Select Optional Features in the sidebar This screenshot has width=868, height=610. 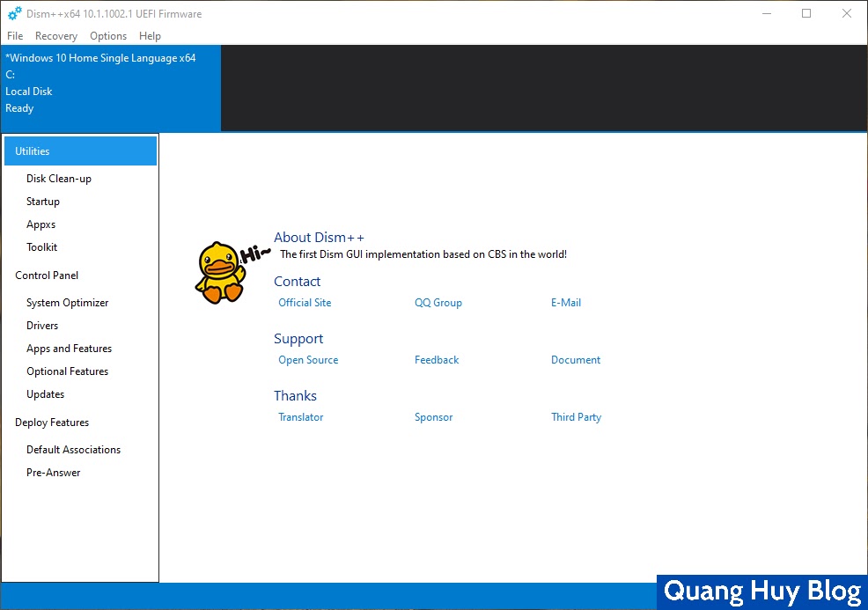[x=67, y=371]
